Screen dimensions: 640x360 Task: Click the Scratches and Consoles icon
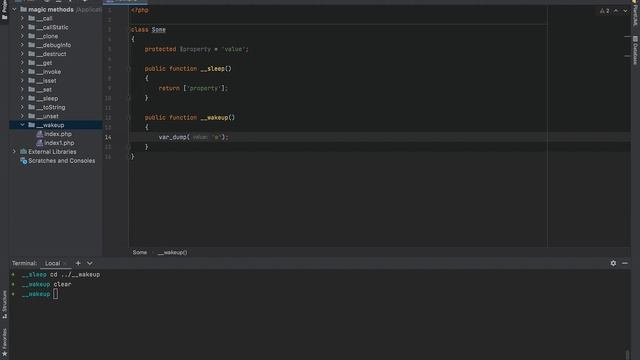(23, 161)
